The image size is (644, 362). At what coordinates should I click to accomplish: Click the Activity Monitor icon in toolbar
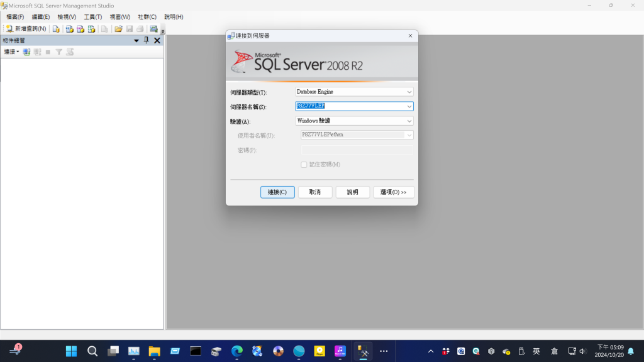tap(153, 29)
